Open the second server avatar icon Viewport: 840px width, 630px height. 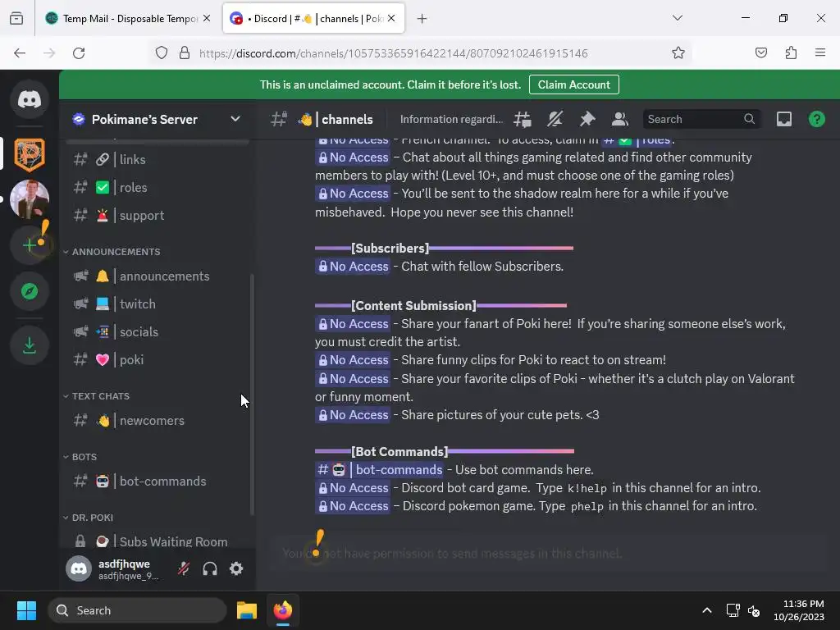tap(30, 199)
